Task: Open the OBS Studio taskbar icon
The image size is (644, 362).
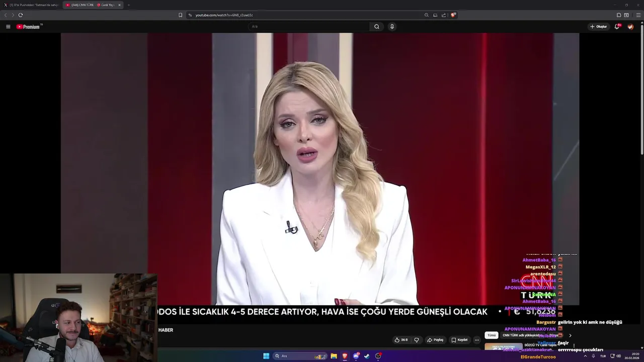Action: (x=378, y=356)
